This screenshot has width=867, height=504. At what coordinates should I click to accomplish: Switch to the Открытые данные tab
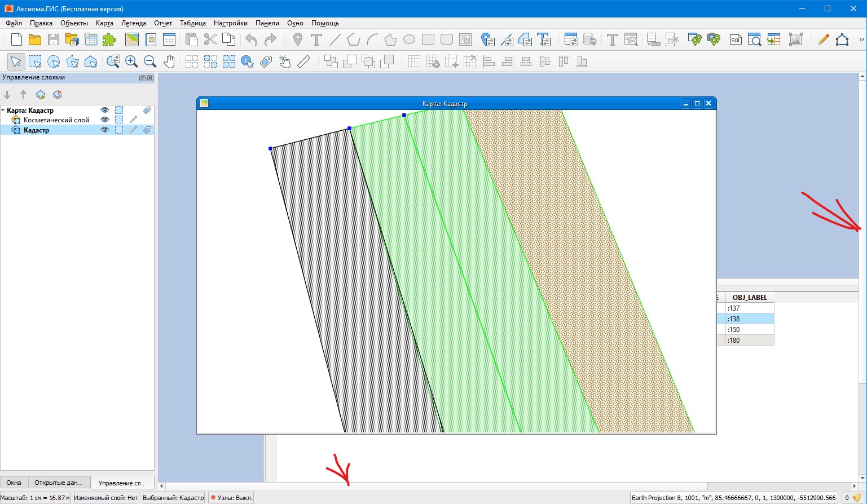point(58,483)
